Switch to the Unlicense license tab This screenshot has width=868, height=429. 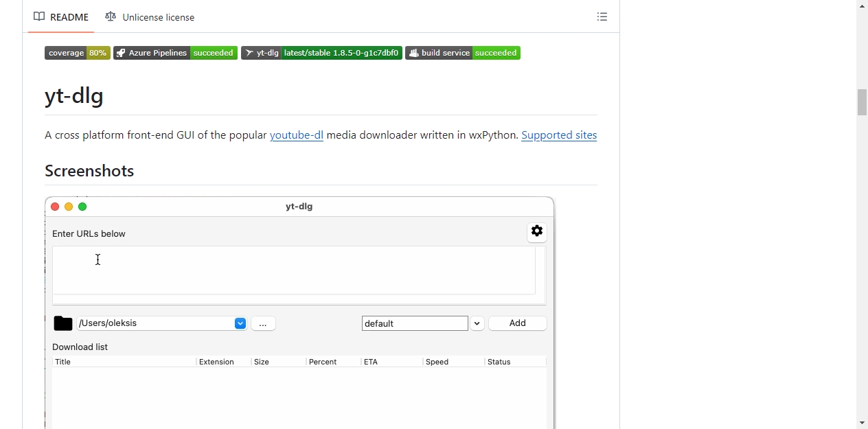click(x=150, y=16)
